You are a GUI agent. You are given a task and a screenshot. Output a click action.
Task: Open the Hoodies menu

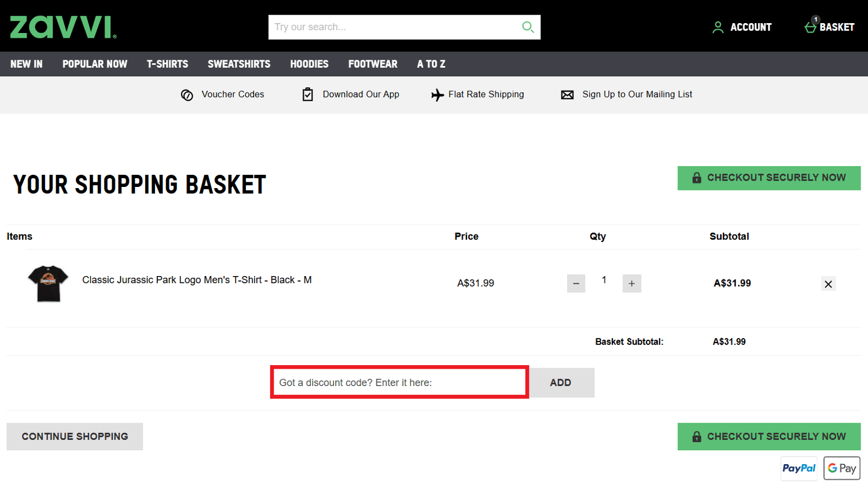pyautogui.click(x=309, y=64)
